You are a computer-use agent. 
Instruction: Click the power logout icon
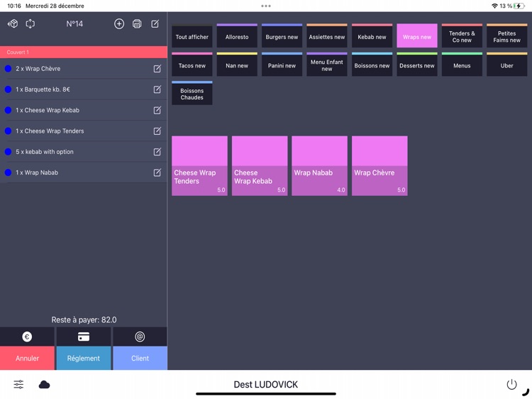(x=511, y=384)
